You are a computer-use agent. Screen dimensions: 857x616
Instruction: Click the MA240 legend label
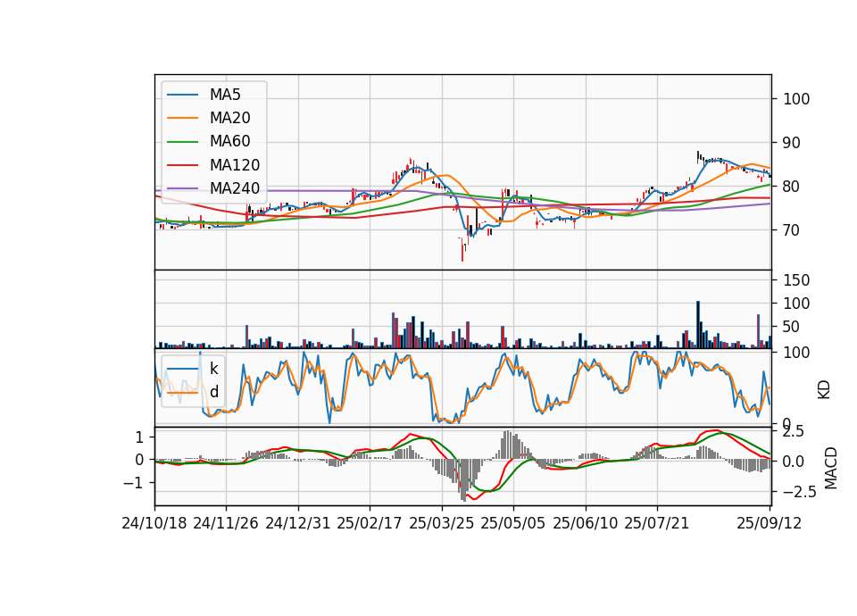(235, 188)
